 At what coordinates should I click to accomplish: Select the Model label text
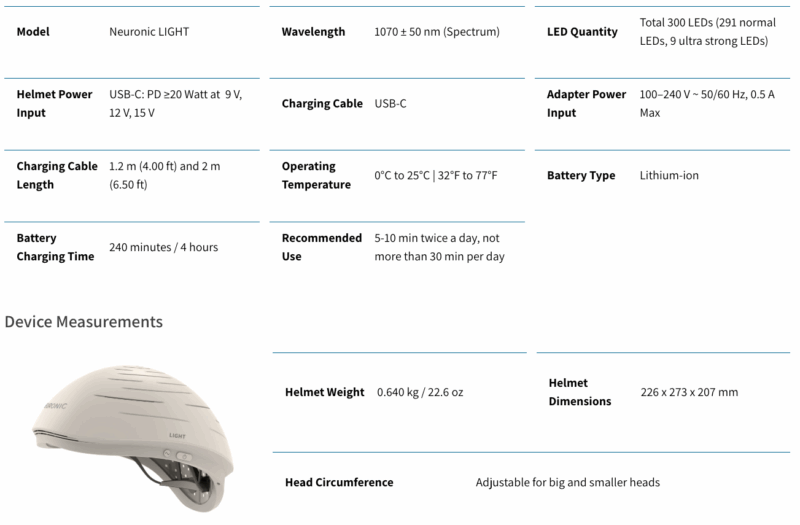click(33, 32)
